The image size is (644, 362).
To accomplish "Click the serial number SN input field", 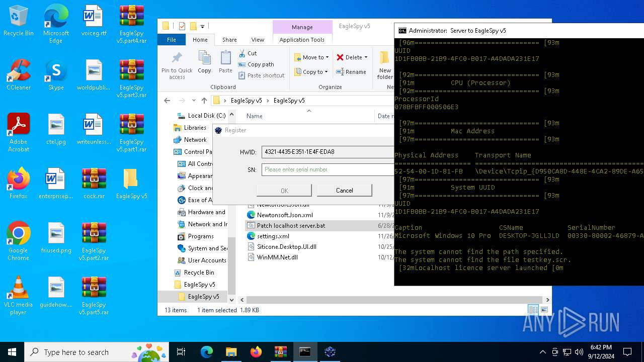I will (328, 169).
